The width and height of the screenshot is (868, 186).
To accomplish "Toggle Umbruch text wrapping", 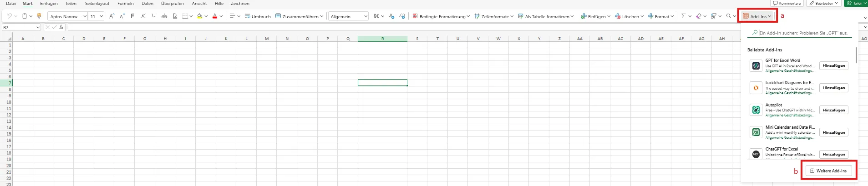I will pos(258,16).
